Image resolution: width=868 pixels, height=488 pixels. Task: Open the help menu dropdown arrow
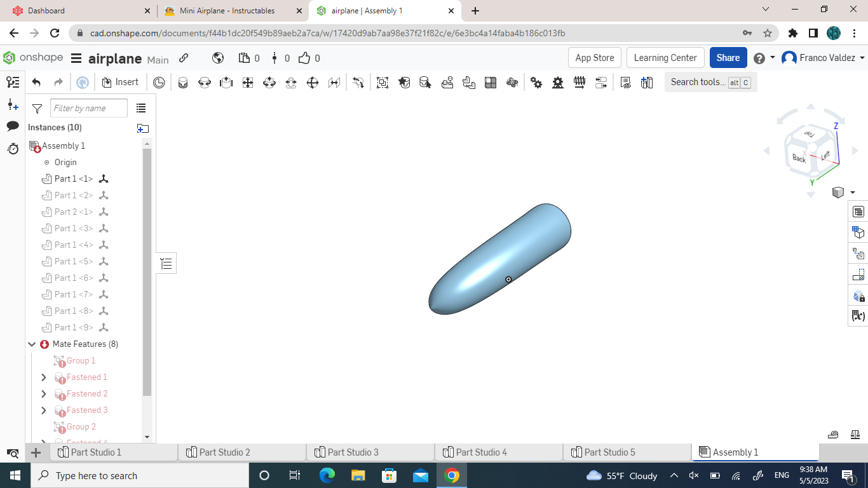773,57
